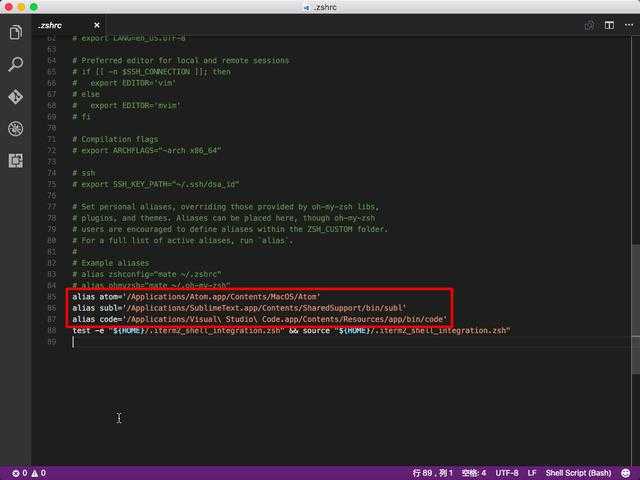Split the editor with split icon
The height and width of the screenshot is (480, 640).
coord(609,25)
